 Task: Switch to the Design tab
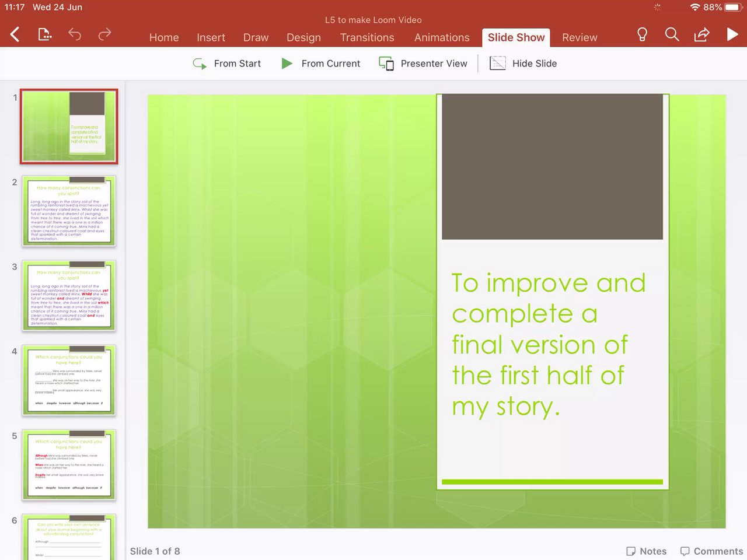tap(303, 37)
